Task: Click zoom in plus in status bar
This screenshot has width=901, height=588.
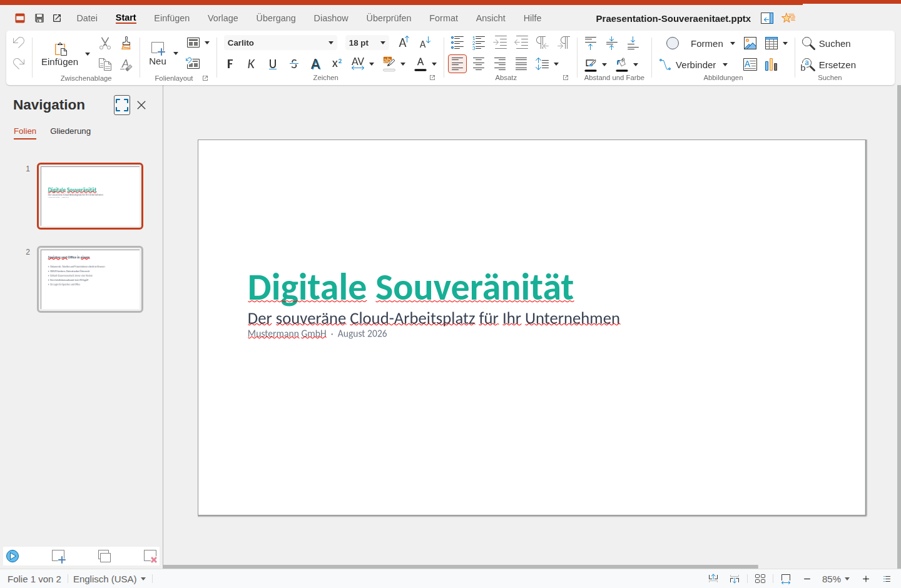Action: tap(866, 579)
